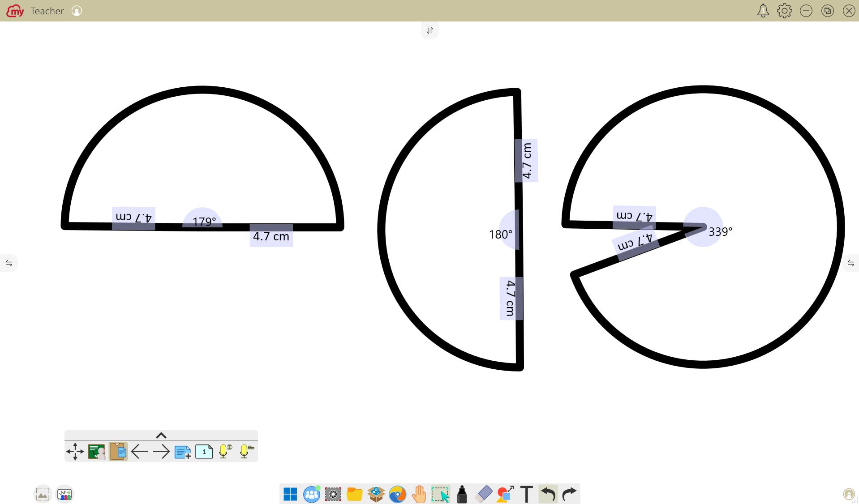Open the shapes tool
The width and height of the screenshot is (859, 504).
coord(505,494)
